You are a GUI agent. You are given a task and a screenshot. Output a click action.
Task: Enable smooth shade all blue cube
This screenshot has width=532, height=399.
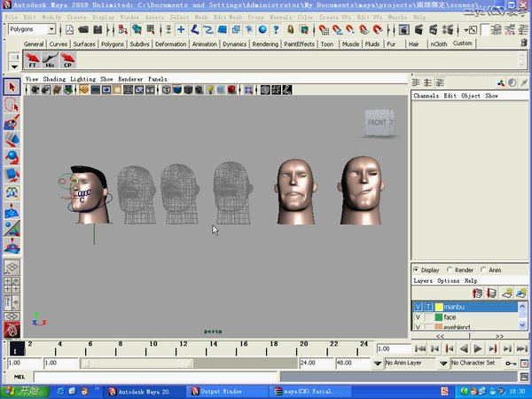[177, 90]
